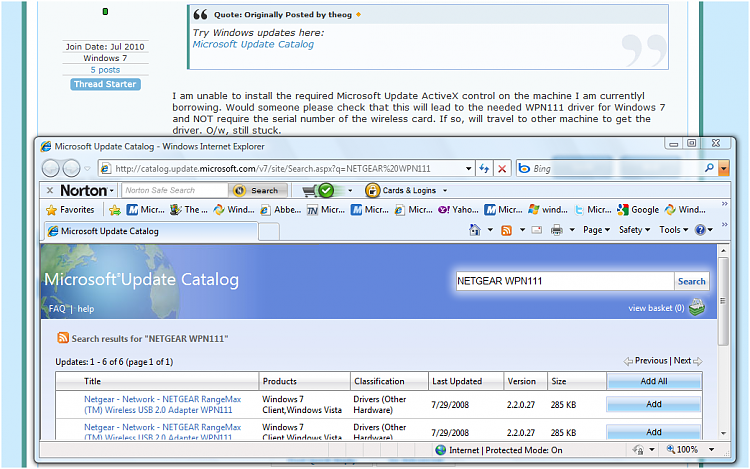This screenshot has width=750, height=469.
Task: Click into the NETGEAR WPN111 search field
Action: (565, 281)
